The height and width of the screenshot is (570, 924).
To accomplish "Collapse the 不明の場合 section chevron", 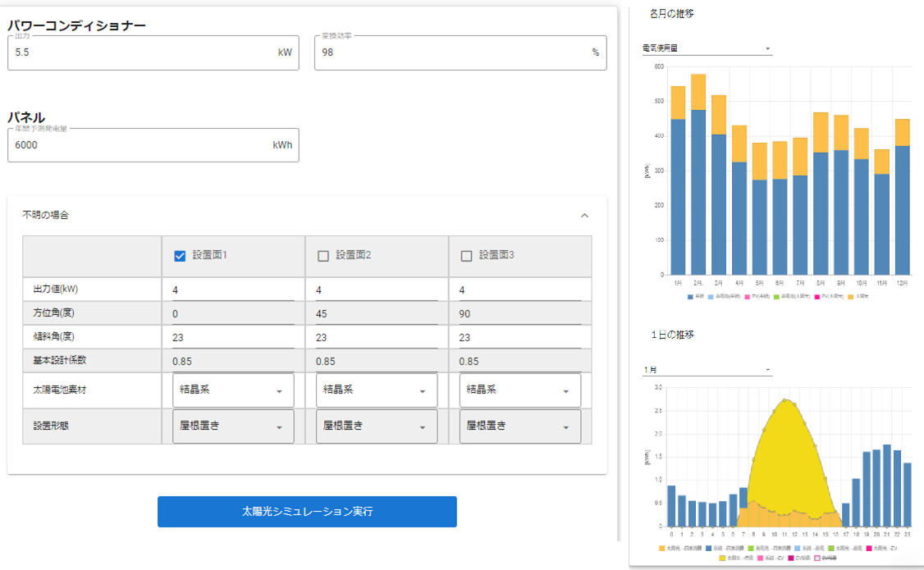I will coord(584,216).
